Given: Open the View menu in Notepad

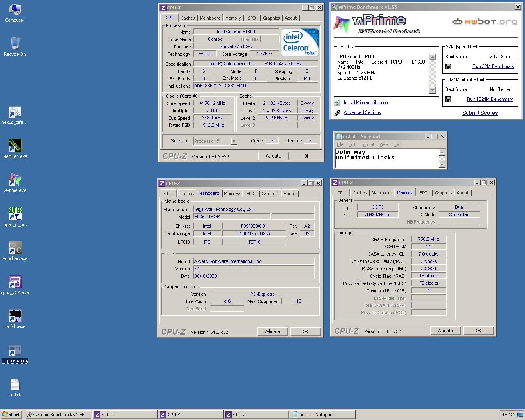Looking at the screenshot, I should click(384, 145).
